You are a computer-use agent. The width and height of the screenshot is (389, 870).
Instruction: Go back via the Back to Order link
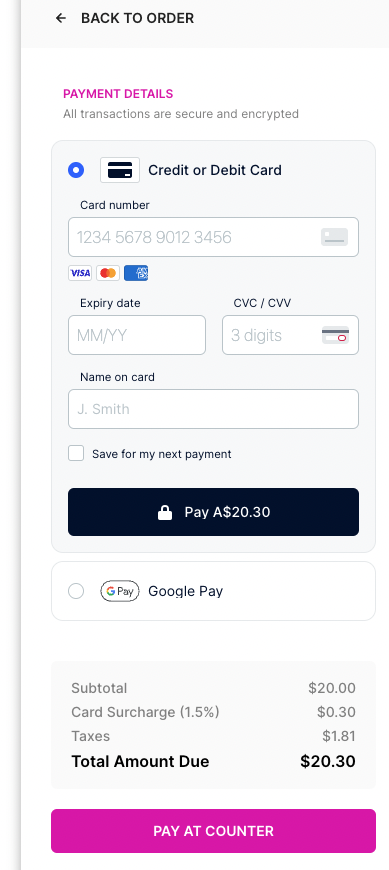(x=125, y=18)
